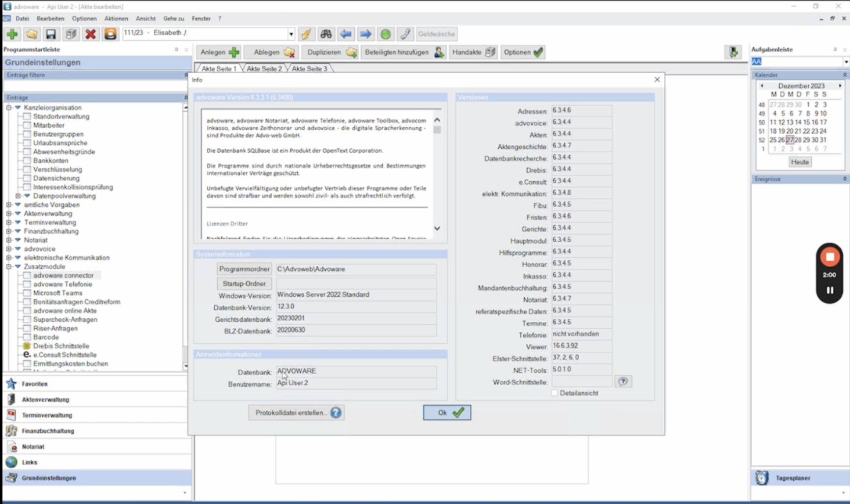This screenshot has height=504, width=850.
Task: Click the green plus new-file toolbar icon
Action: point(12,34)
